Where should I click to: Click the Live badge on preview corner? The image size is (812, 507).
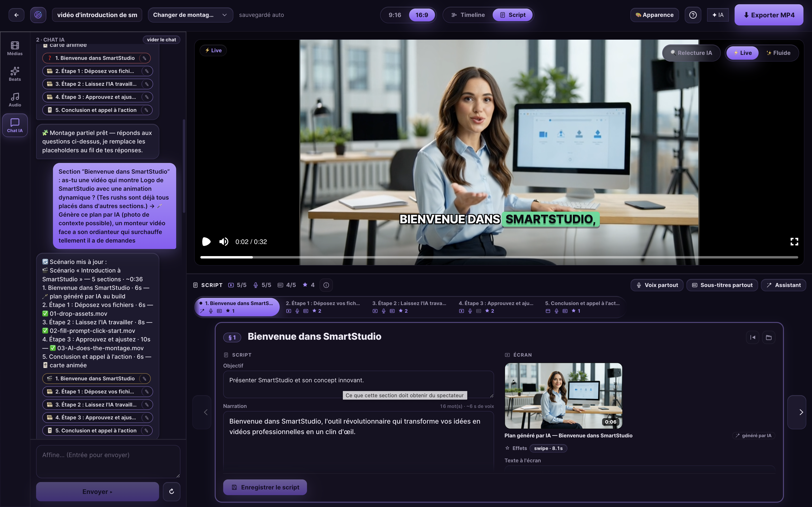click(213, 50)
